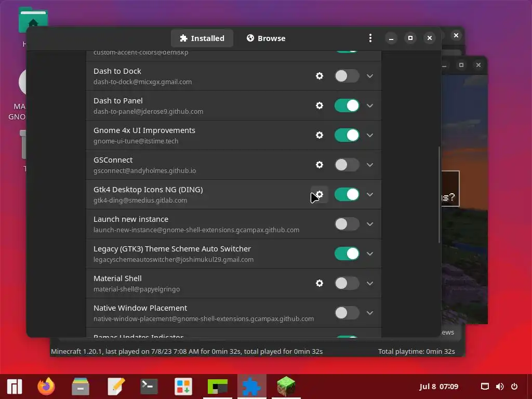Expand Gnome 4x UI Improvements details
This screenshot has width=532, height=399.
coord(370,135)
